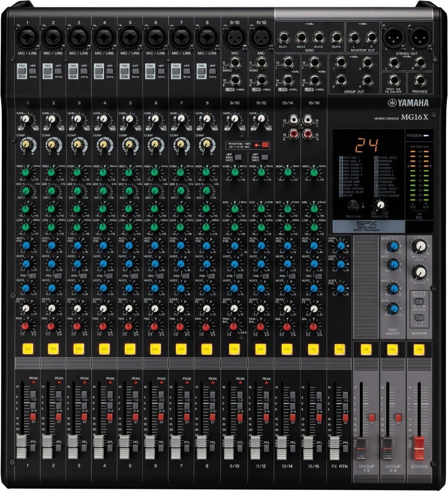Screen dimensions: 448x491
Task: Adjust the COMP knob on channel 2
Action: (x=52, y=145)
